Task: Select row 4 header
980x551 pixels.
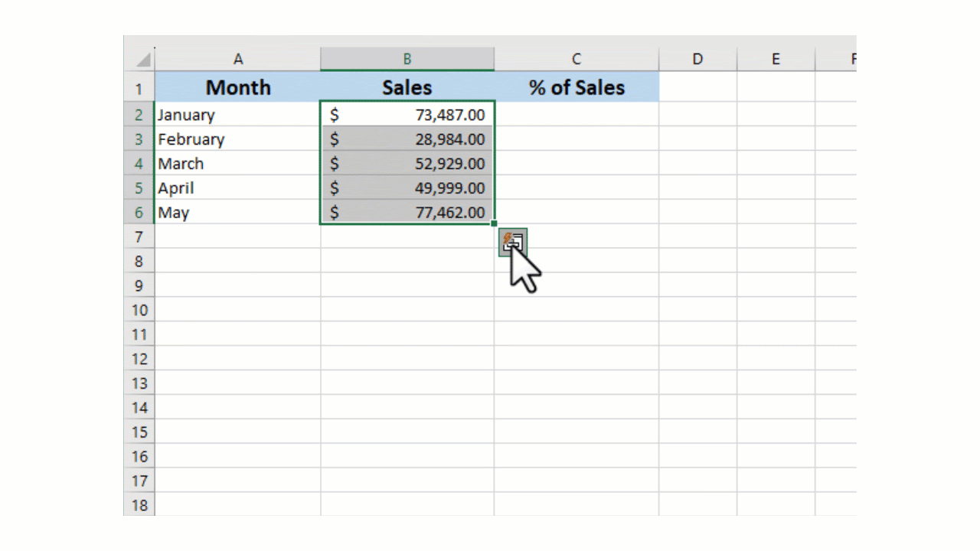Action: 139,164
